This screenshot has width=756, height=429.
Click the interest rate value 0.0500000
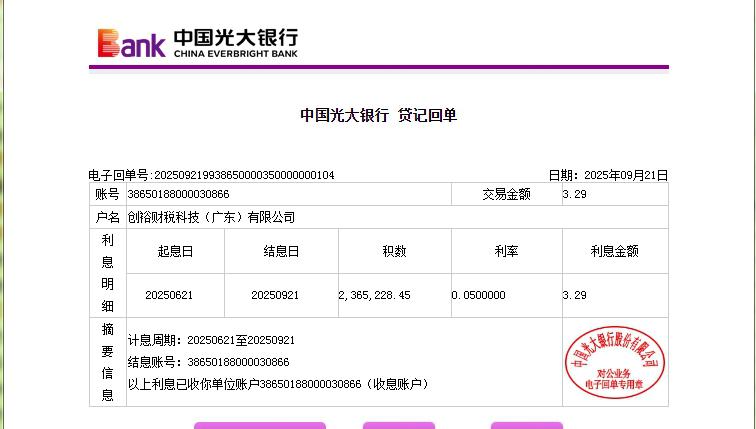(x=479, y=295)
